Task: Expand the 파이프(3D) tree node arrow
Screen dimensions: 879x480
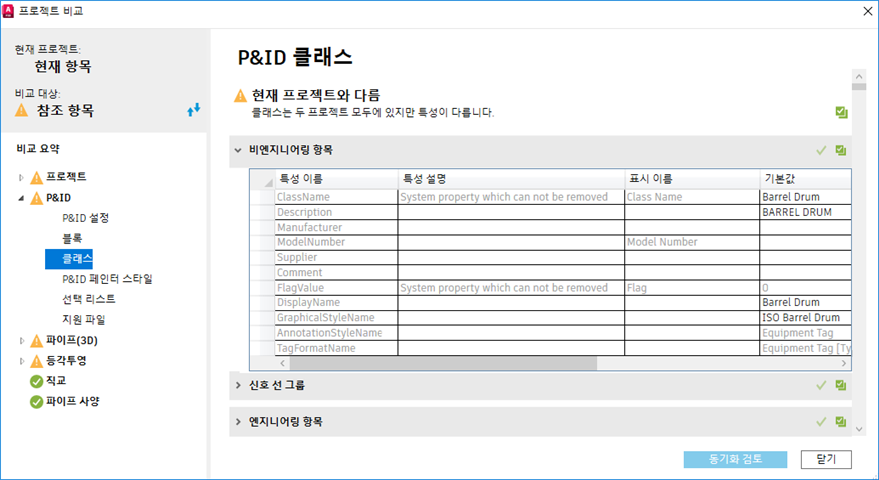Action: pos(21,340)
